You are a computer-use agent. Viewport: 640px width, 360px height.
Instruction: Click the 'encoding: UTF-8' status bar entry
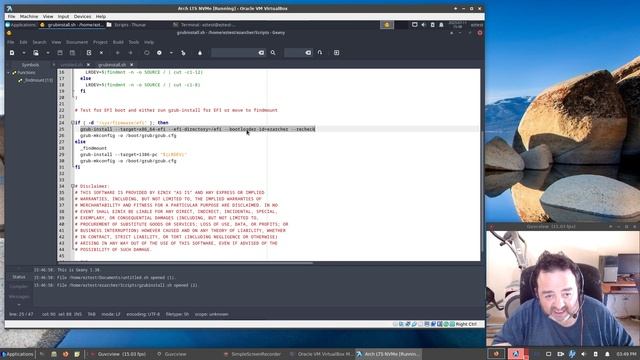pos(143,314)
